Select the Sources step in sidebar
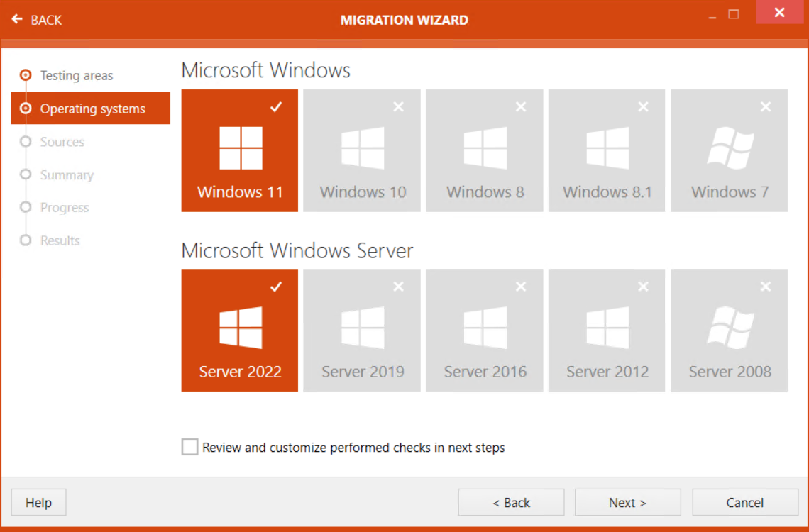Screen dimensions: 809x532 pos(62,142)
